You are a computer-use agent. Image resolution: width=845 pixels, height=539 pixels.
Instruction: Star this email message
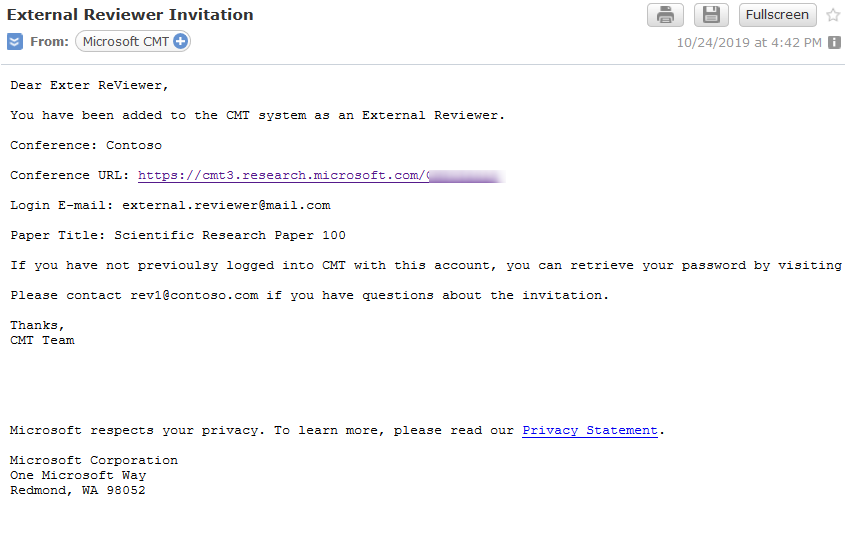tap(833, 15)
